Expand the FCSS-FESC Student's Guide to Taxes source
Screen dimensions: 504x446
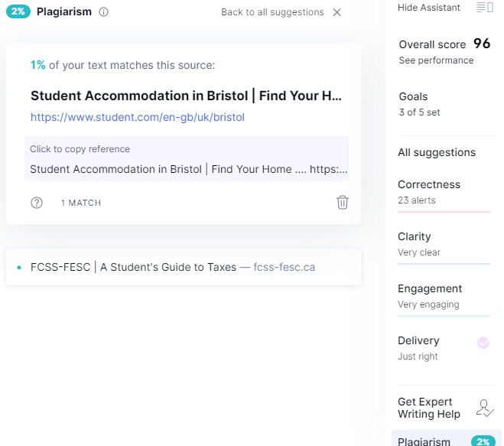[184, 267]
